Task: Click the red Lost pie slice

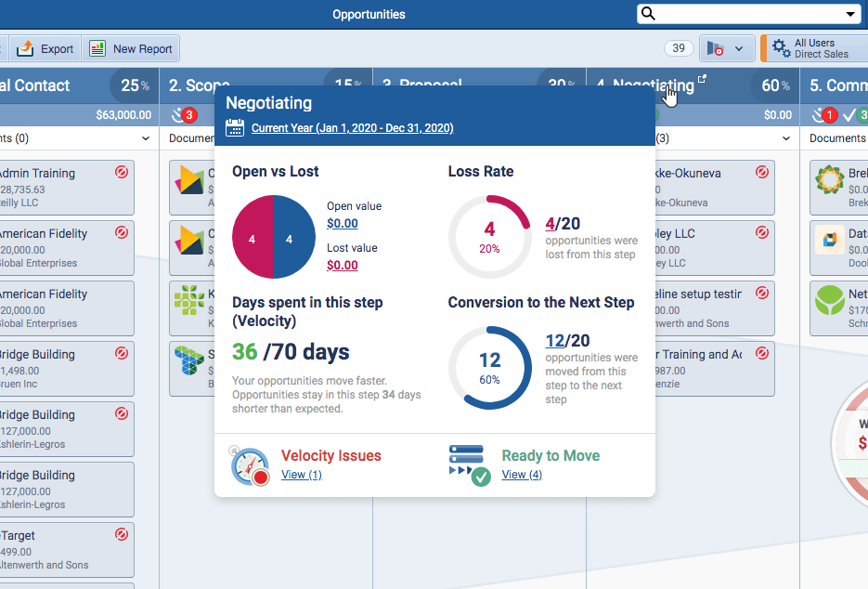Action: point(253,237)
